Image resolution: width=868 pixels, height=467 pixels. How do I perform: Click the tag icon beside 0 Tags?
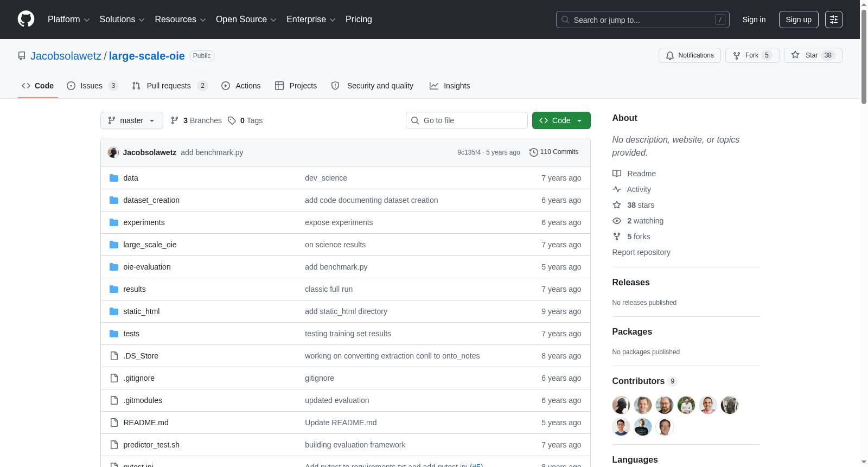232,120
